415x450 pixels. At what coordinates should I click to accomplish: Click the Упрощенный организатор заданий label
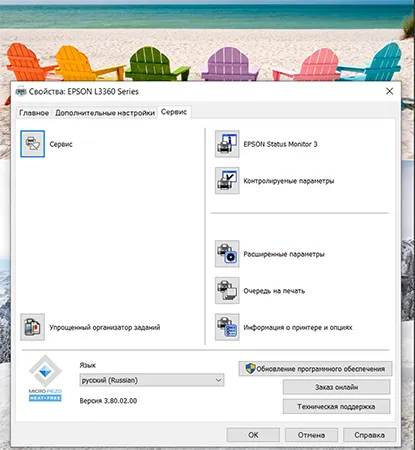tap(105, 327)
